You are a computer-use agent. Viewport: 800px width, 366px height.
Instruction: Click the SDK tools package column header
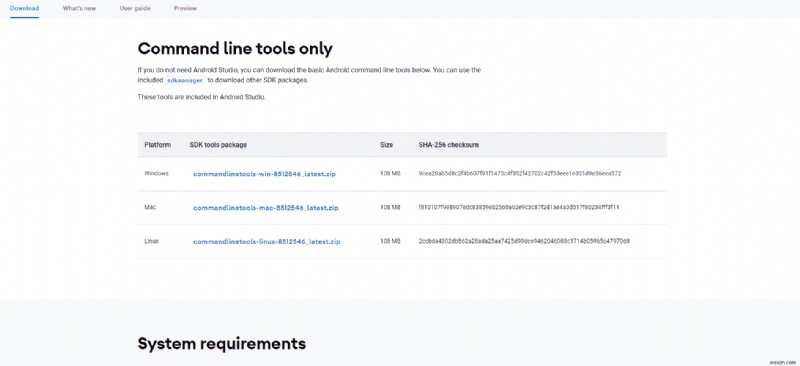(x=218, y=145)
